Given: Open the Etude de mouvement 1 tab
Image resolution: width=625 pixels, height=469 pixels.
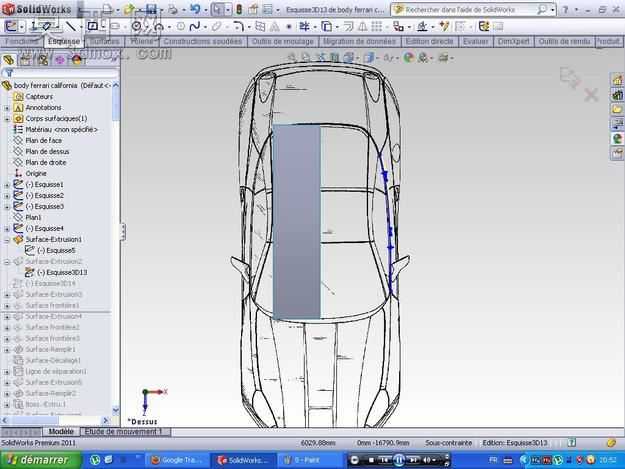Looking at the screenshot, I should point(124,432).
